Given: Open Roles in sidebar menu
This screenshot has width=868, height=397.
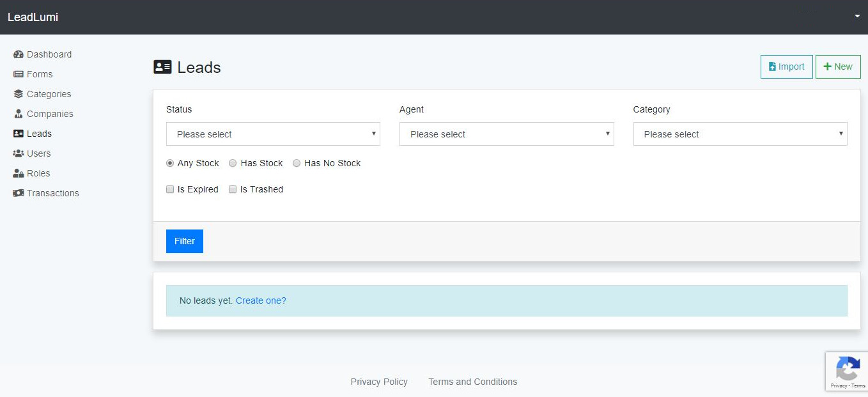Looking at the screenshot, I should click(x=31, y=173).
